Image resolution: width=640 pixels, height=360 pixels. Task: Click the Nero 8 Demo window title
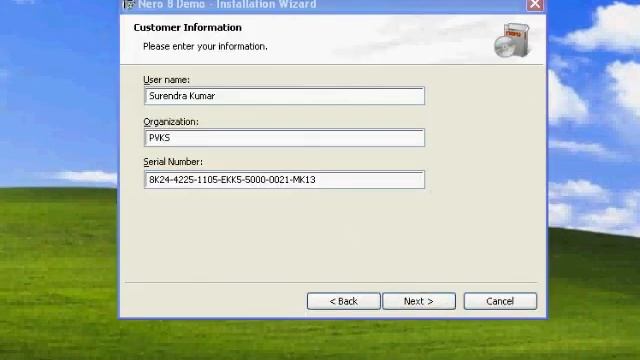tap(227, 4)
